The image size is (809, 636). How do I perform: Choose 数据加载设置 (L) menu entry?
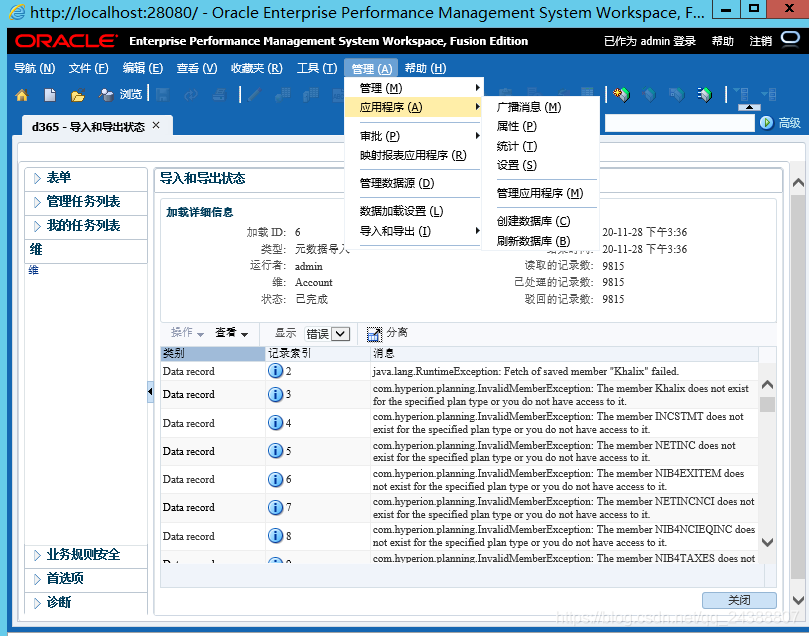tap(413, 211)
